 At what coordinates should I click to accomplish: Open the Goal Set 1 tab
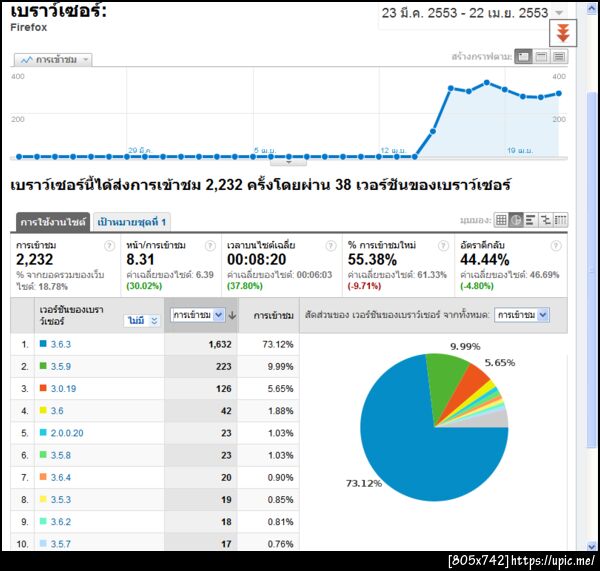coord(132,222)
